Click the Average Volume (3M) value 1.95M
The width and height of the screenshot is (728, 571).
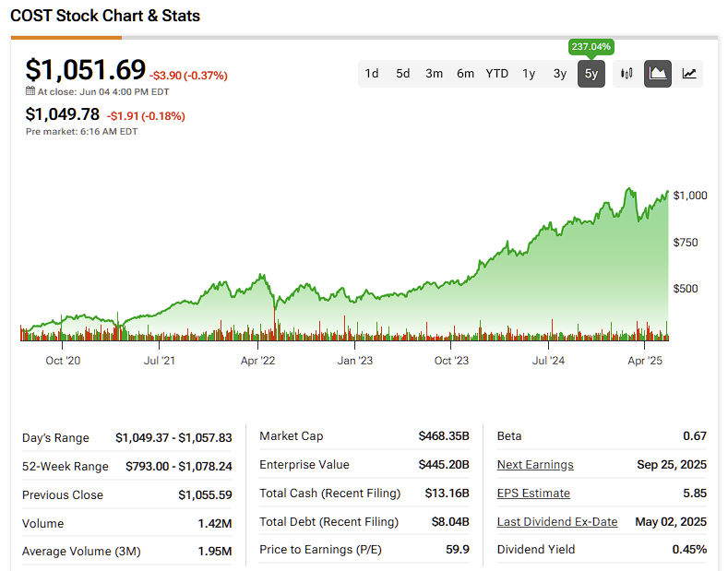point(215,552)
